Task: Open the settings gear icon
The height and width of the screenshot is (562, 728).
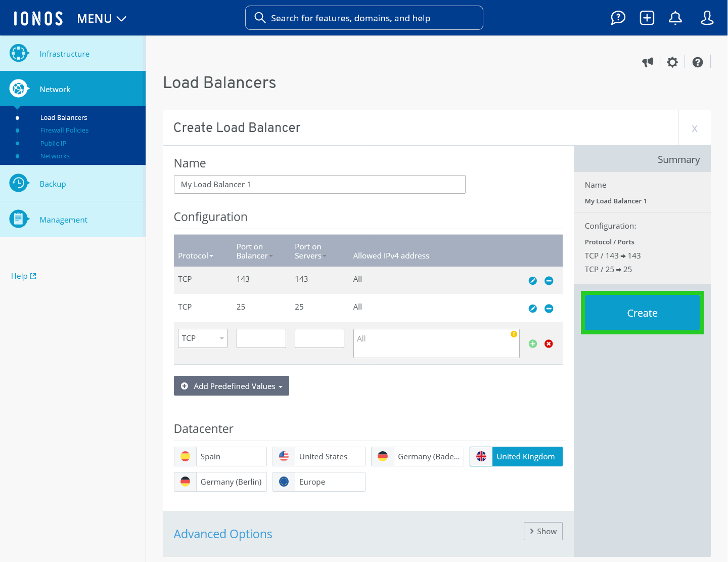Action: coord(672,62)
